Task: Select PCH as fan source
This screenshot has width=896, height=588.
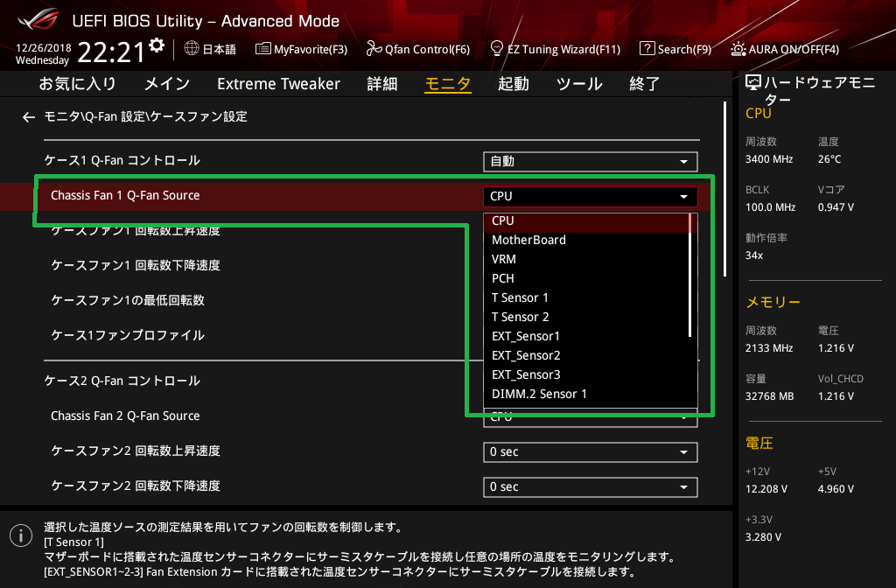Action: 586,279
